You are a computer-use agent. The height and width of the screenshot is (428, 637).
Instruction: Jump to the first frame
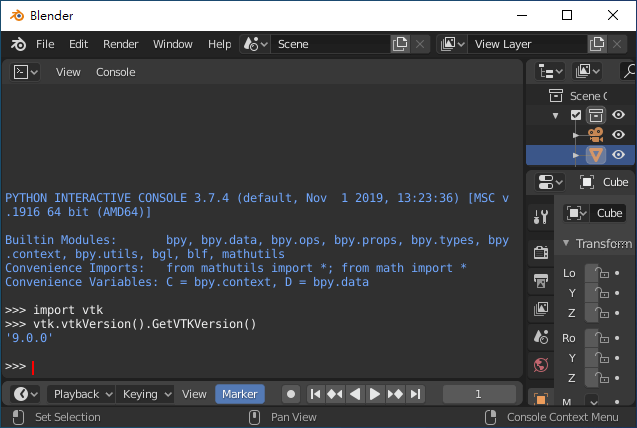(316, 394)
